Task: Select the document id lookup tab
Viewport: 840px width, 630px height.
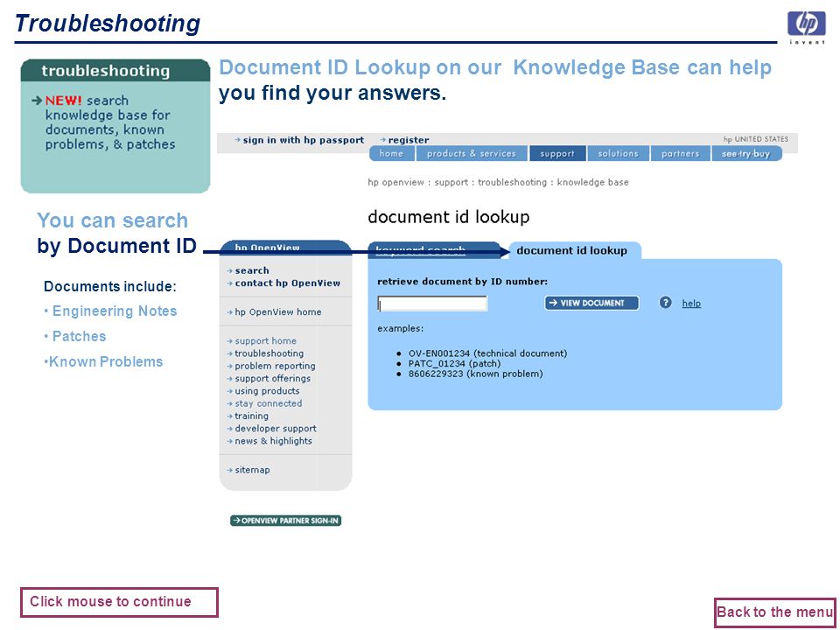Action: coord(571,250)
